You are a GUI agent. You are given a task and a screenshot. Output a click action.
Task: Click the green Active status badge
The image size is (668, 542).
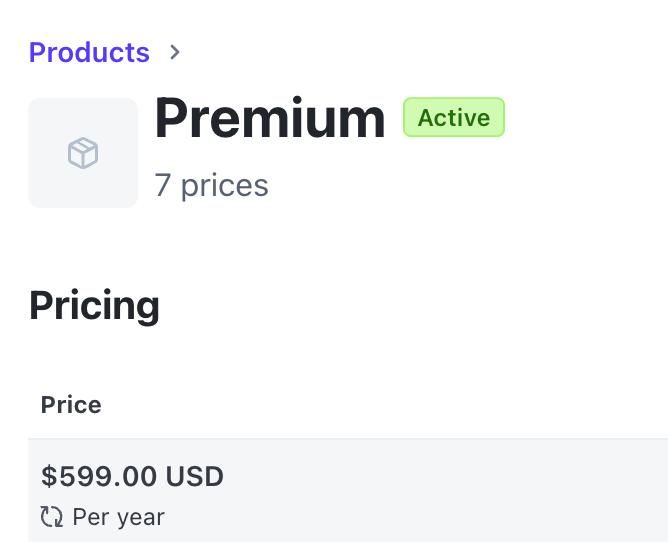[453, 118]
